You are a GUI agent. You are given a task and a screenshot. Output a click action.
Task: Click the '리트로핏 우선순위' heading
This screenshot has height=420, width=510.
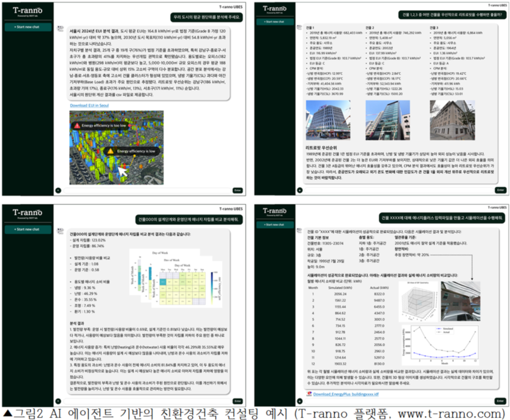[321, 148]
